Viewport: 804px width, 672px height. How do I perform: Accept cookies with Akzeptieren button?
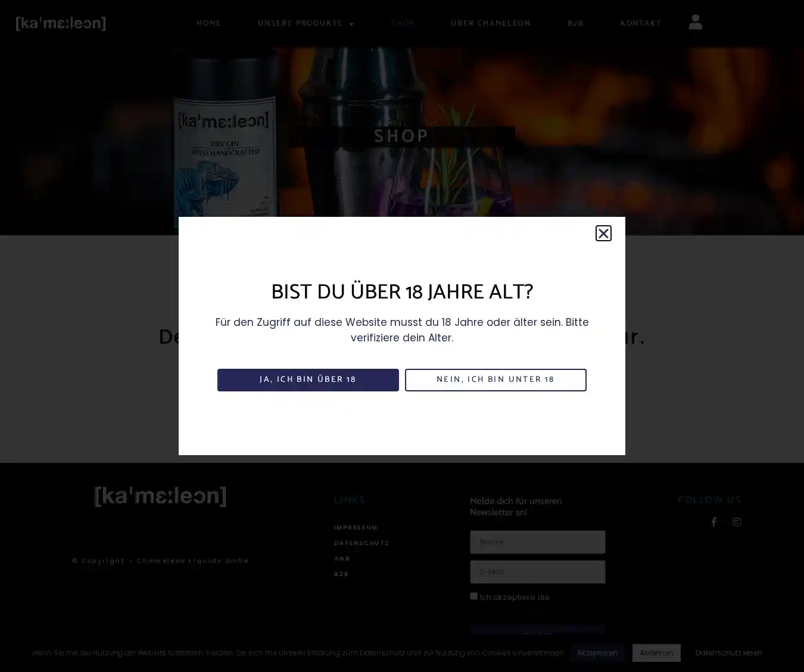pos(597,653)
